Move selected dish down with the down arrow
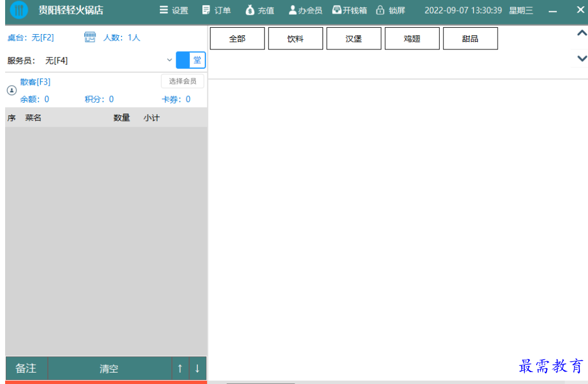This screenshot has height=384, width=588. [197, 368]
